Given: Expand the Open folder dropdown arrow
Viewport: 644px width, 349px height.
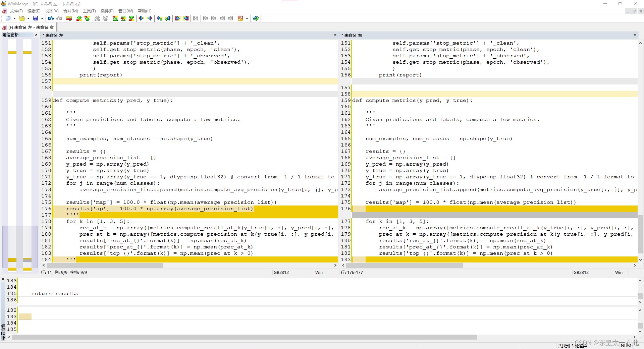Looking at the screenshot, I should 28,18.
